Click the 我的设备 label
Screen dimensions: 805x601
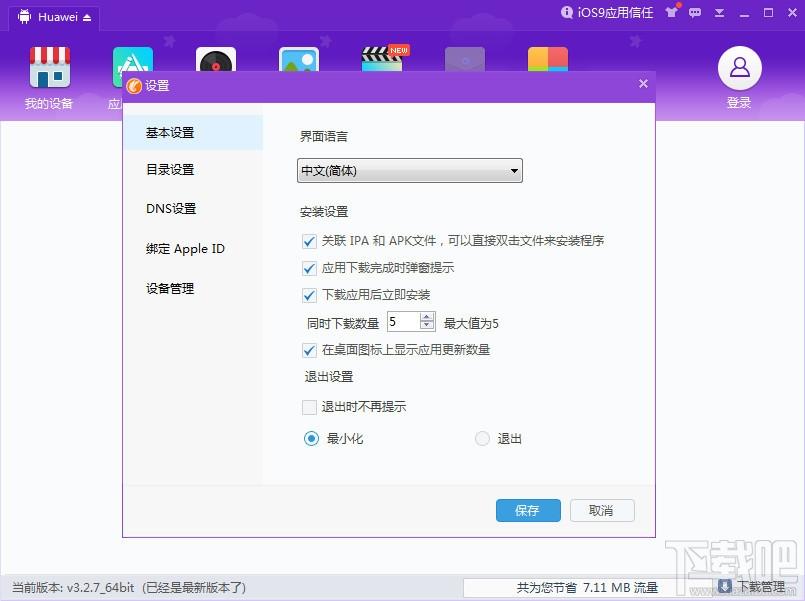point(49,104)
